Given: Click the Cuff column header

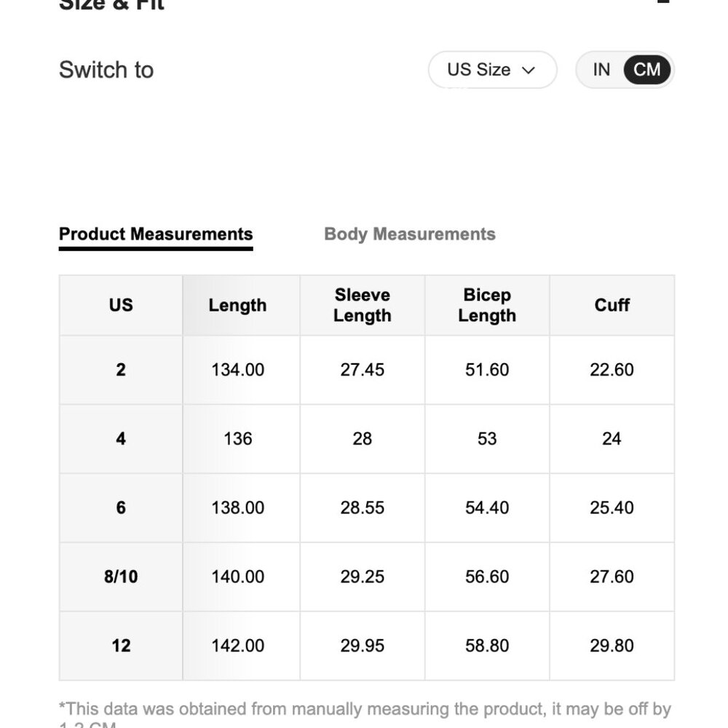Looking at the screenshot, I should point(612,305).
